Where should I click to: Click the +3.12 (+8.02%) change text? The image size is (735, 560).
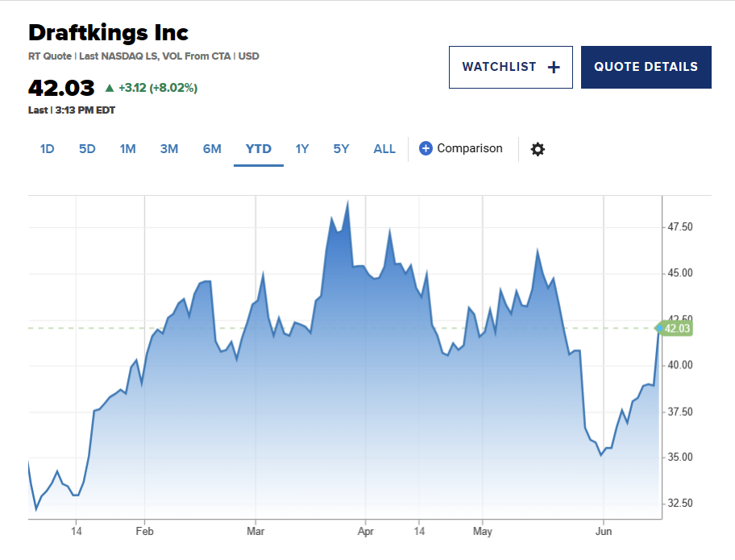(158, 88)
